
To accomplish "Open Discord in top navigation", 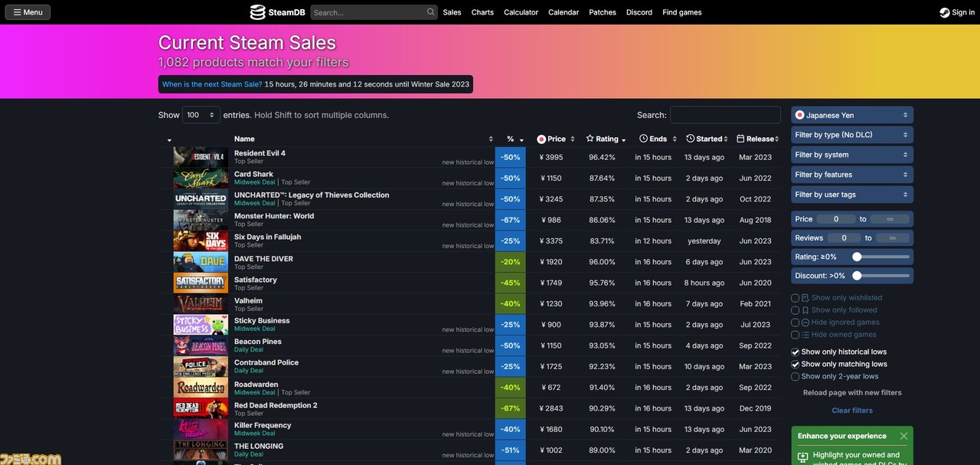I will point(639,12).
